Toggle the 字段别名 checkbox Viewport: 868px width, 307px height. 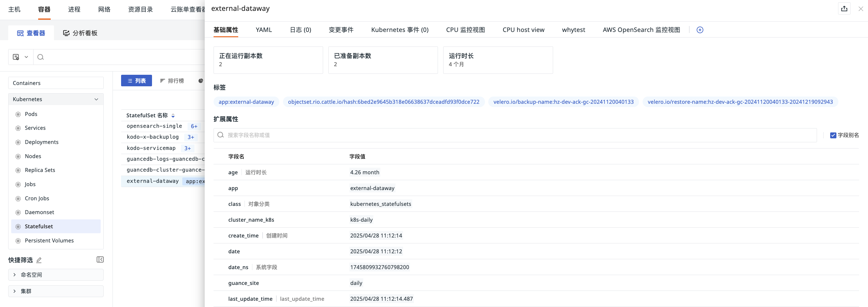pos(833,135)
